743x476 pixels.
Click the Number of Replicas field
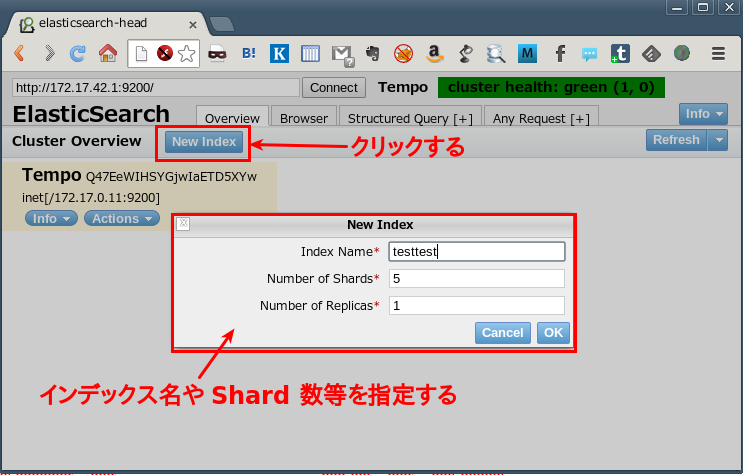point(477,305)
